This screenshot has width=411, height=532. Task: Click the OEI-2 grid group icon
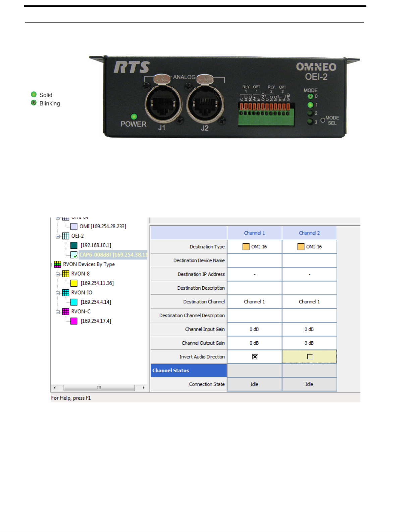[66, 236]
